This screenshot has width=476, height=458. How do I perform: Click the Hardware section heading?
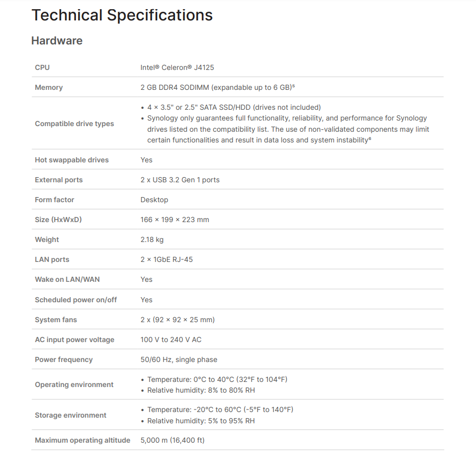[57, 41]
